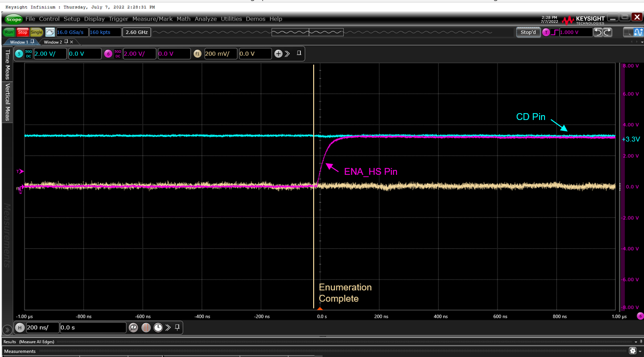Click the add channel plus icon

278,54
